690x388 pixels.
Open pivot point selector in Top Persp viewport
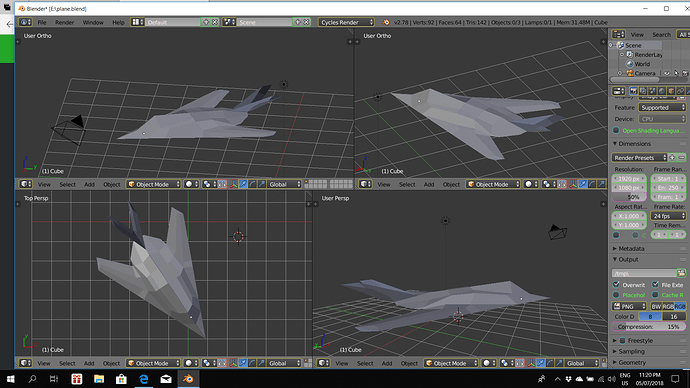[x=209, y=363]
